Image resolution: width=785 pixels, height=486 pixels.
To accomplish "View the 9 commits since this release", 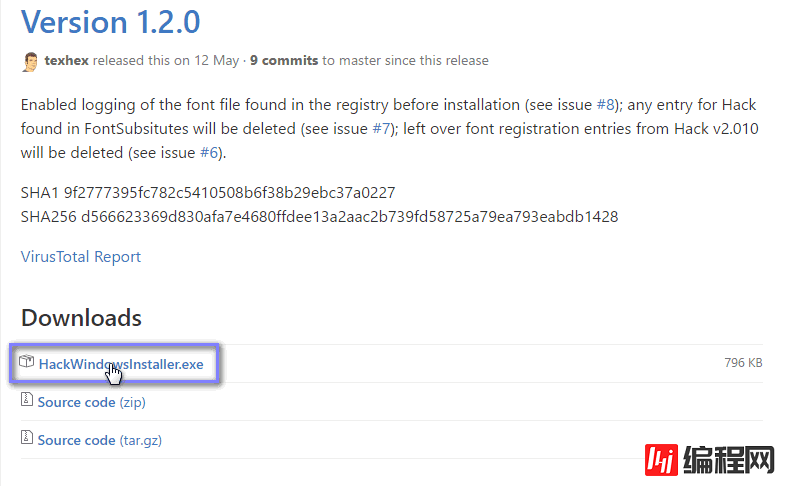I will (284, 61).
